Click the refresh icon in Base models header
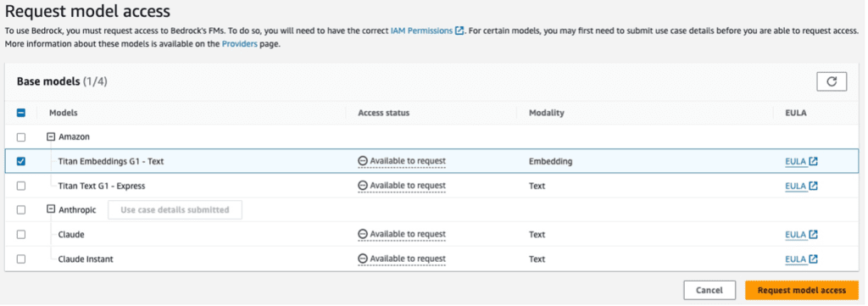The height and width of the screenshot is (306, 868). click(832, 81)
